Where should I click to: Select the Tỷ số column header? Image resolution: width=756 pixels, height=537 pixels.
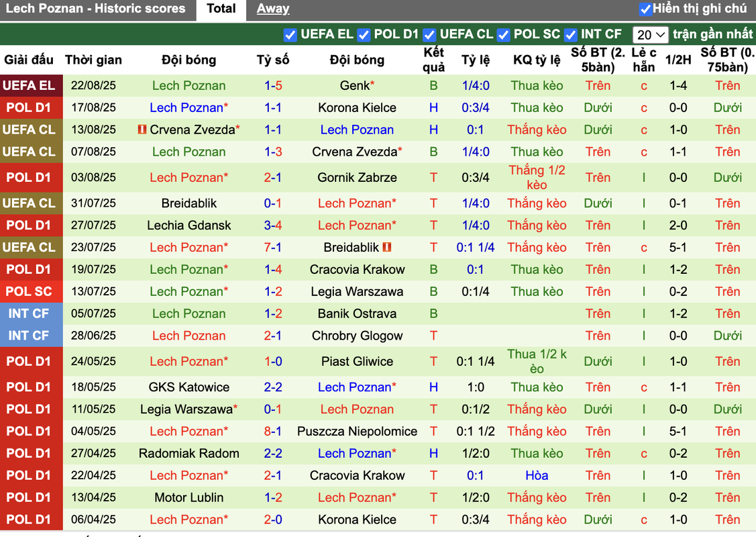click(x=273, y=60)
